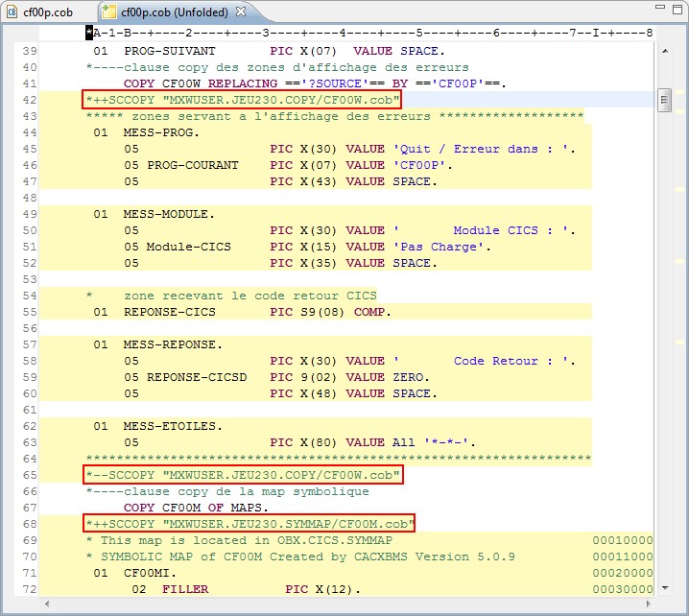Click the 'Quit / Erreur dans : ' literal

point(480,149)
